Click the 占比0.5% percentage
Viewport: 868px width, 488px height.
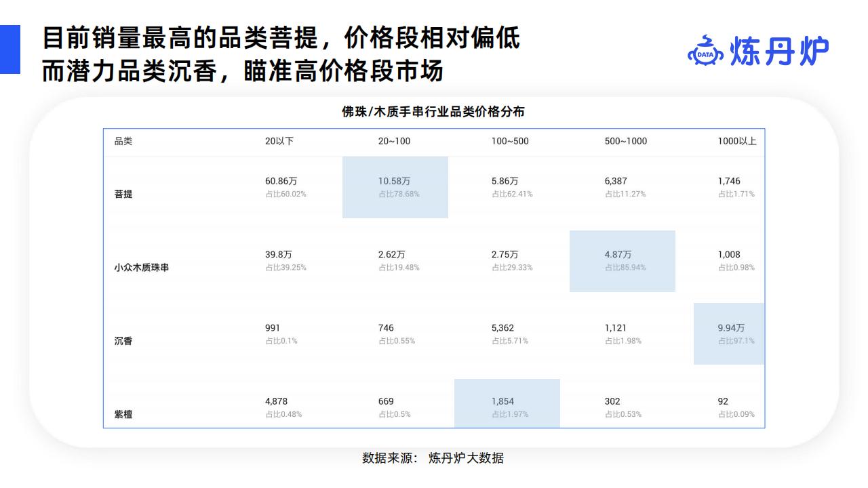coord(395,414)
